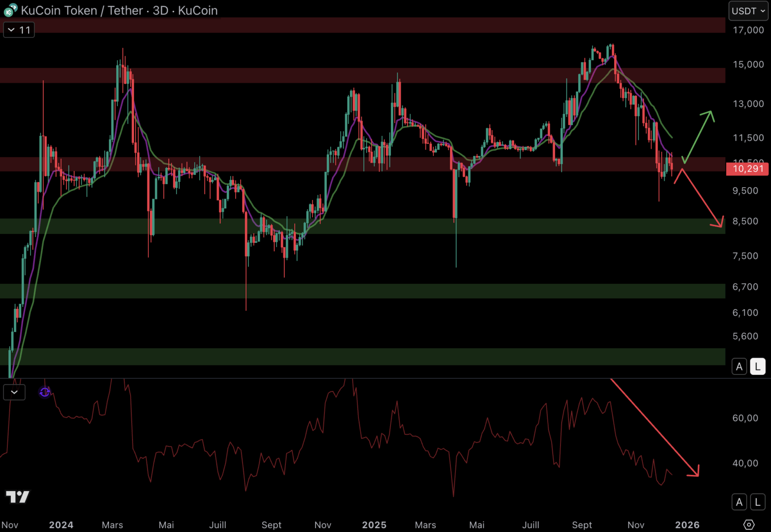Toggle log scale on main price pane
771x532 pixels.
(x=758, y=366)
